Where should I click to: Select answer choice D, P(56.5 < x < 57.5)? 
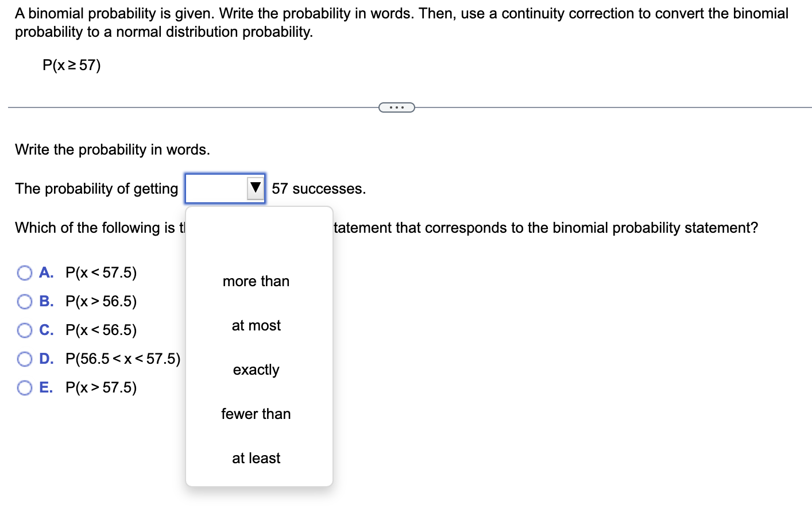[x=24, y=359]
